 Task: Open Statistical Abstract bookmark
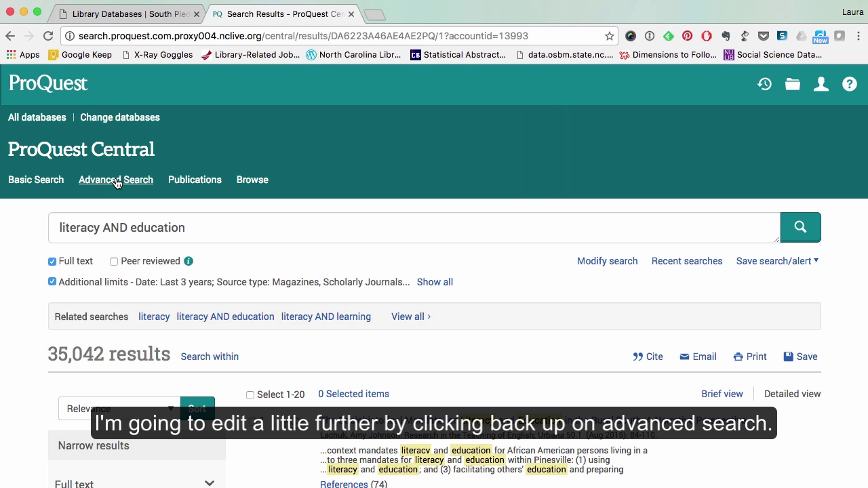(458, 55)
